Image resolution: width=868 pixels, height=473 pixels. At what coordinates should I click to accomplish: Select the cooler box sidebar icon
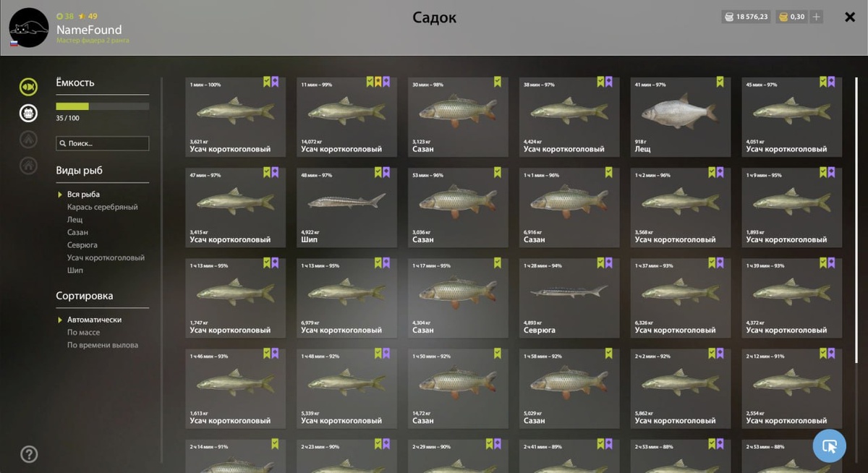pyautogui.click(x=28, y=113)
